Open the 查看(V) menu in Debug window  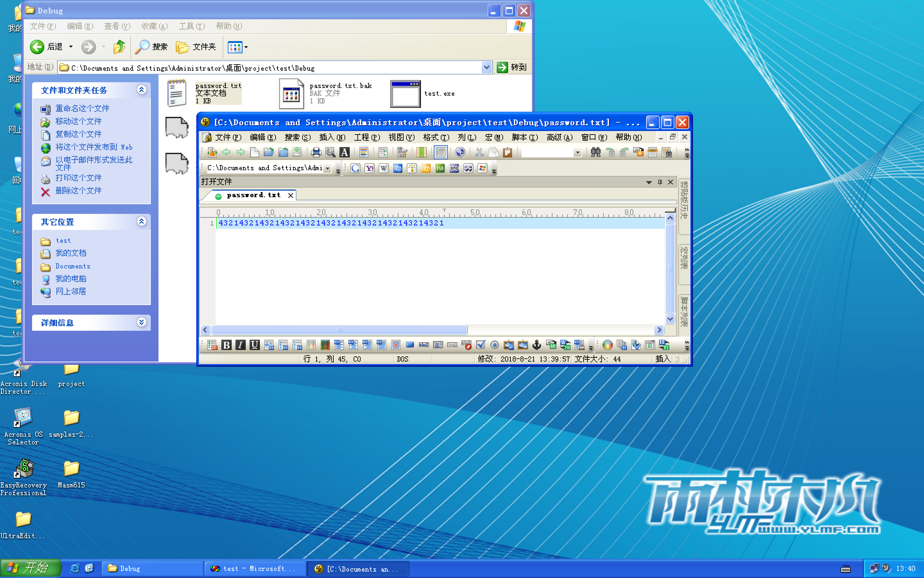[x=117, y=26]
